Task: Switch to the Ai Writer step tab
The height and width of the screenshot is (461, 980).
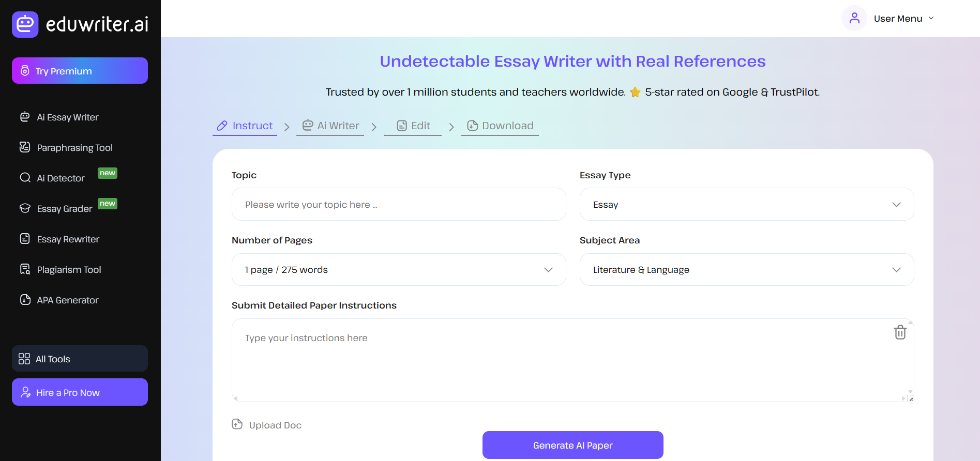Action: [331, 126]
